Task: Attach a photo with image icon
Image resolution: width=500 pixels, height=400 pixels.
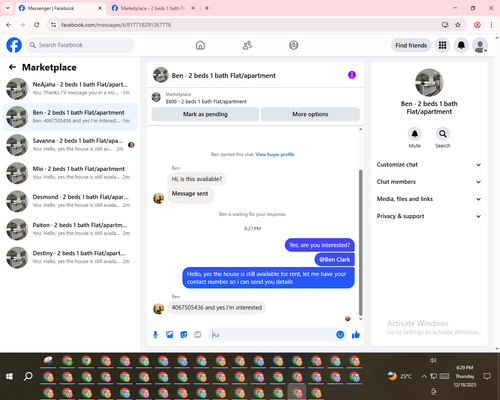Action: click(x=169, y=335)
